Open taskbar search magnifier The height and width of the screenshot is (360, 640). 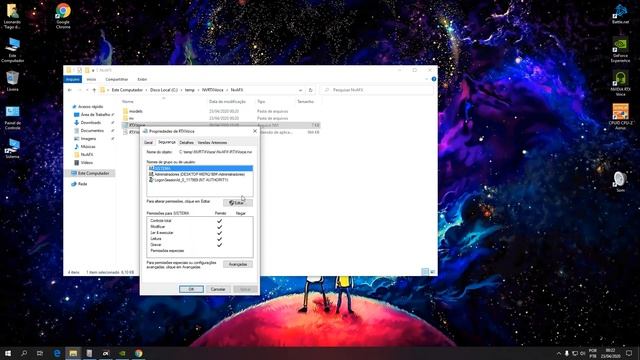pos(24,353)
